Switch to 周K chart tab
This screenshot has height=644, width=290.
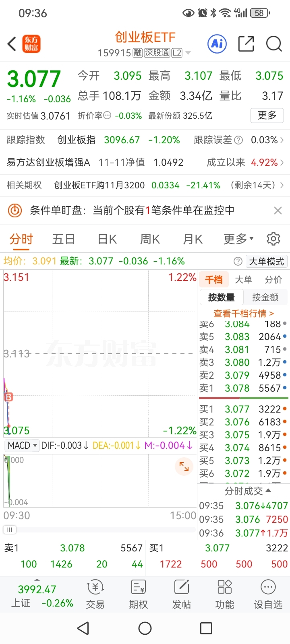[150, 239]
